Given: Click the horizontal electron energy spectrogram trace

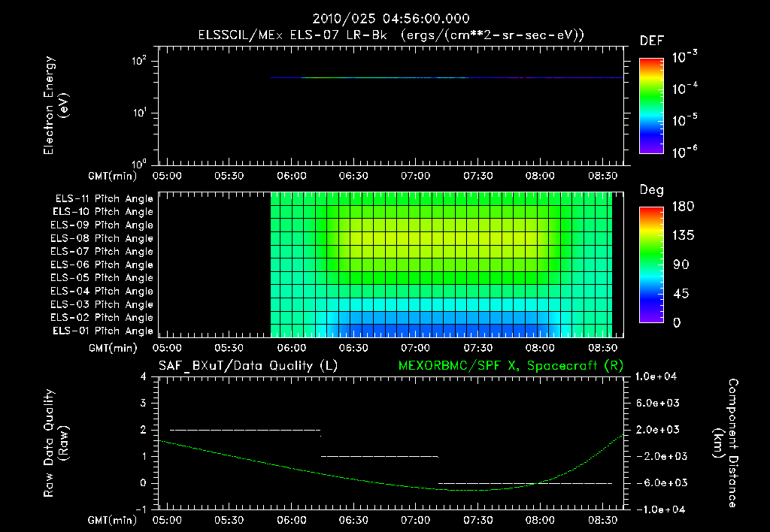Looking at the screenshot, I should tap(447, 77).
